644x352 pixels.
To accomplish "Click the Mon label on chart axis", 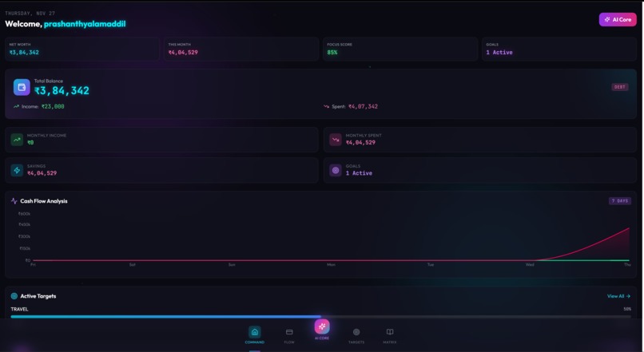I will pos(331,265).
